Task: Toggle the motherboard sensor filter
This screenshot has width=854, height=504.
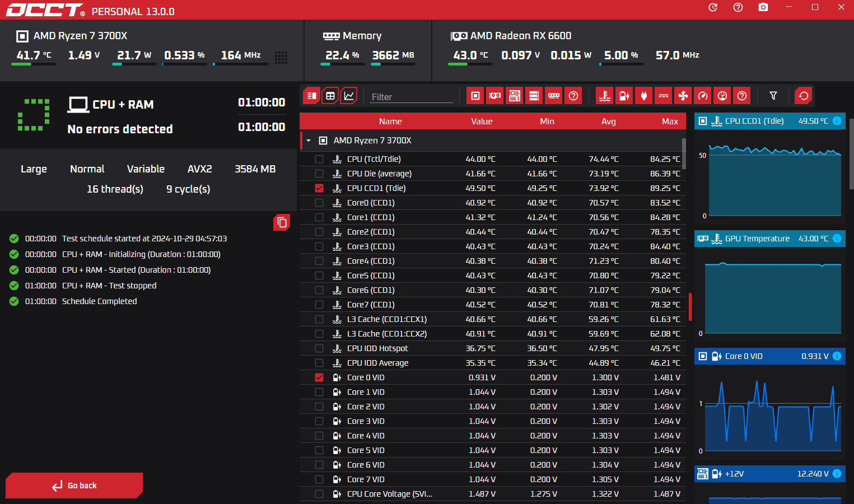Action: coord(515,96)
